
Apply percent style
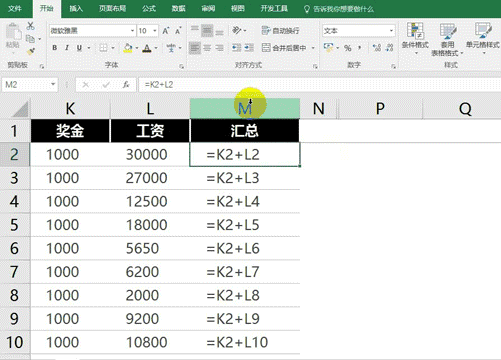[348, 48]
